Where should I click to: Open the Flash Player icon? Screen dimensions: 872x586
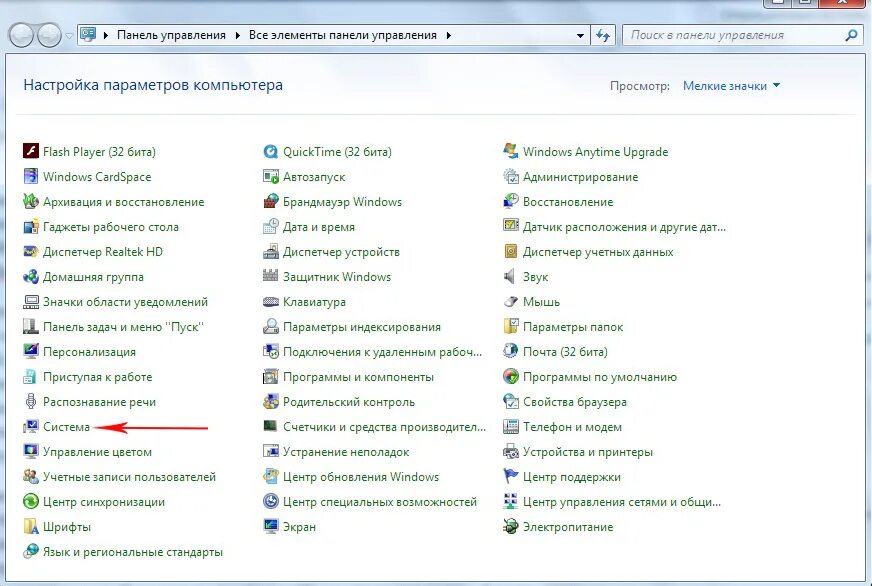click(31, 151)
